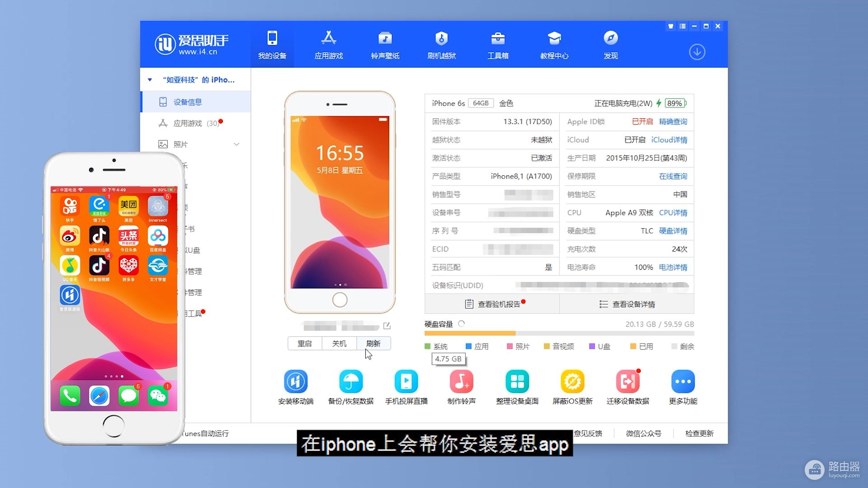Open the 硬盘详情 link
868x488 pixels.
(x=673, y=231)
